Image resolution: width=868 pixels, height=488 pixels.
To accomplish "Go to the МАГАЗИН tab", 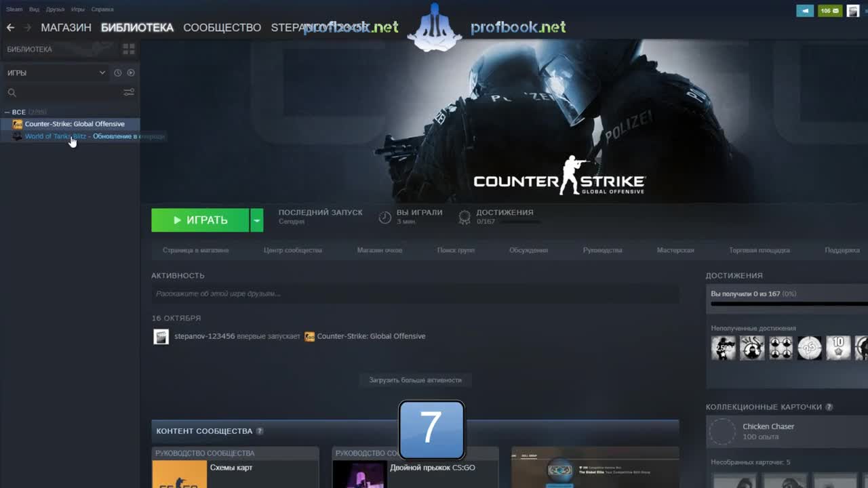I will point(66,28).
